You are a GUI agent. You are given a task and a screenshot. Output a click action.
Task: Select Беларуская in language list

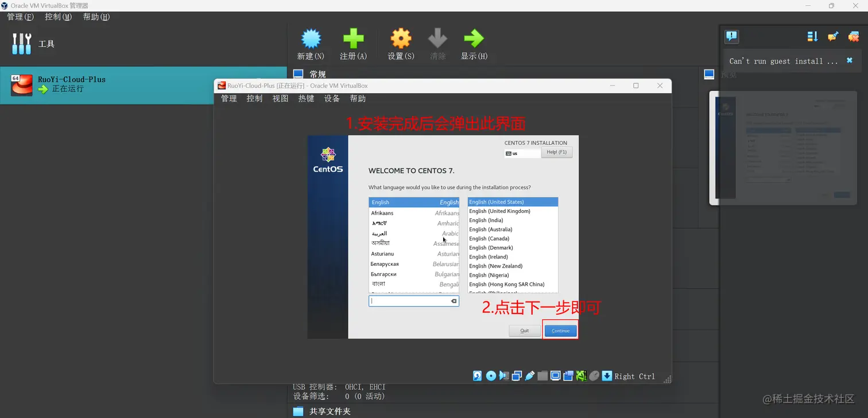tap(414, 264)
